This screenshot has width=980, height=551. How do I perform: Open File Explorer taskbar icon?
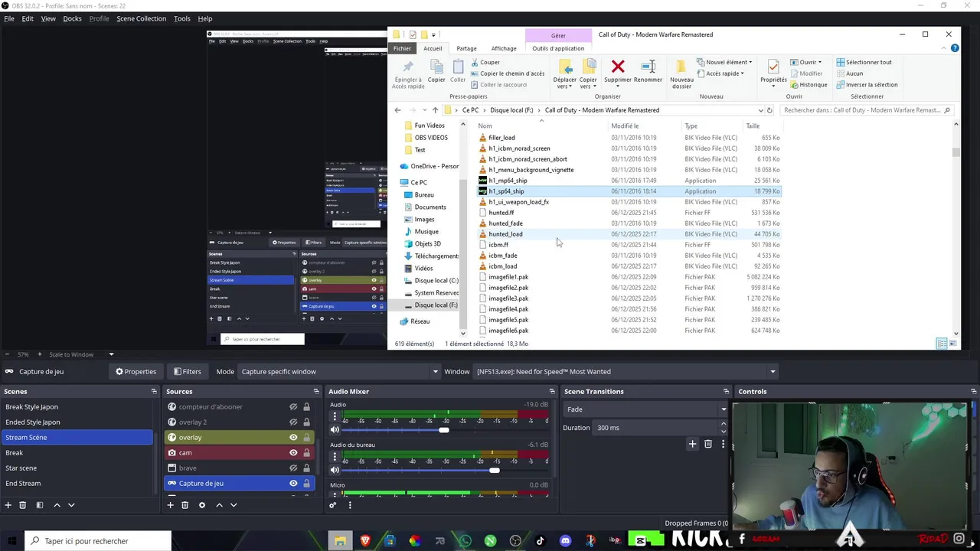point(340,541)
